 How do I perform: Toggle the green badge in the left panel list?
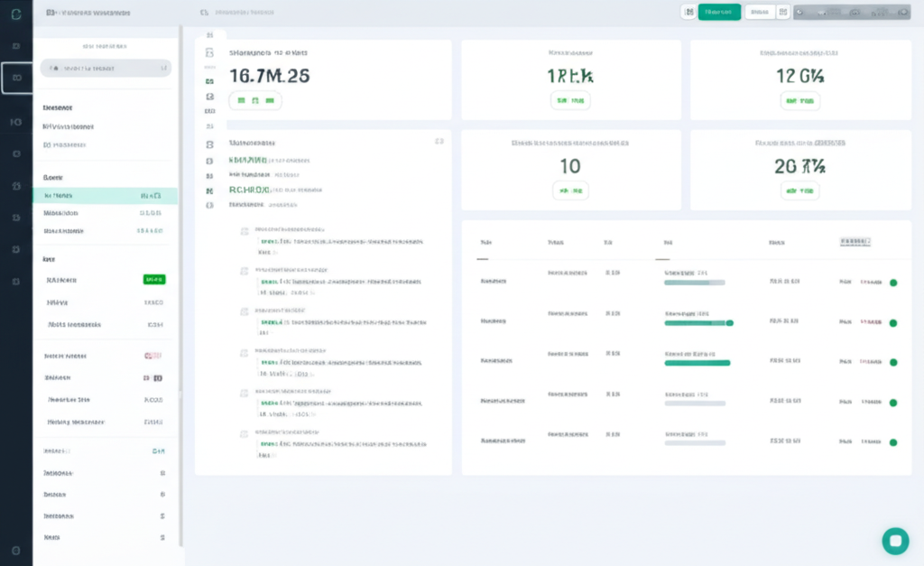[x=154, y=280]
